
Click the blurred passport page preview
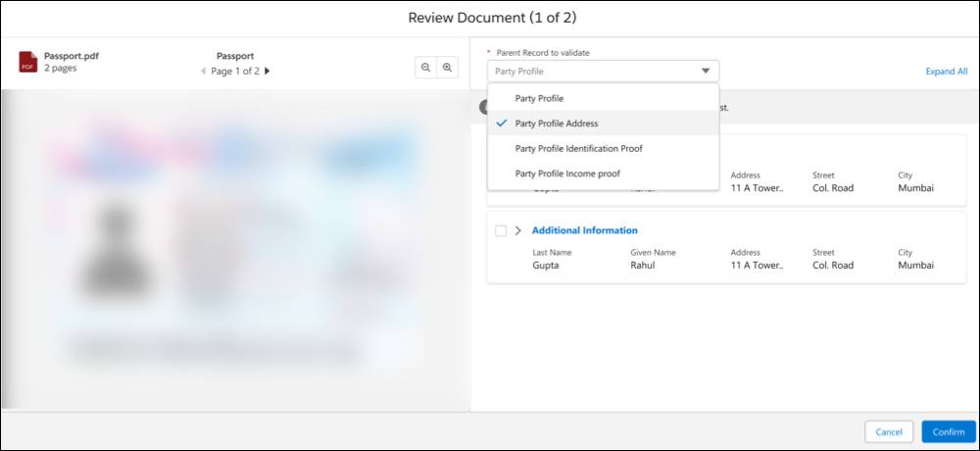235,249
